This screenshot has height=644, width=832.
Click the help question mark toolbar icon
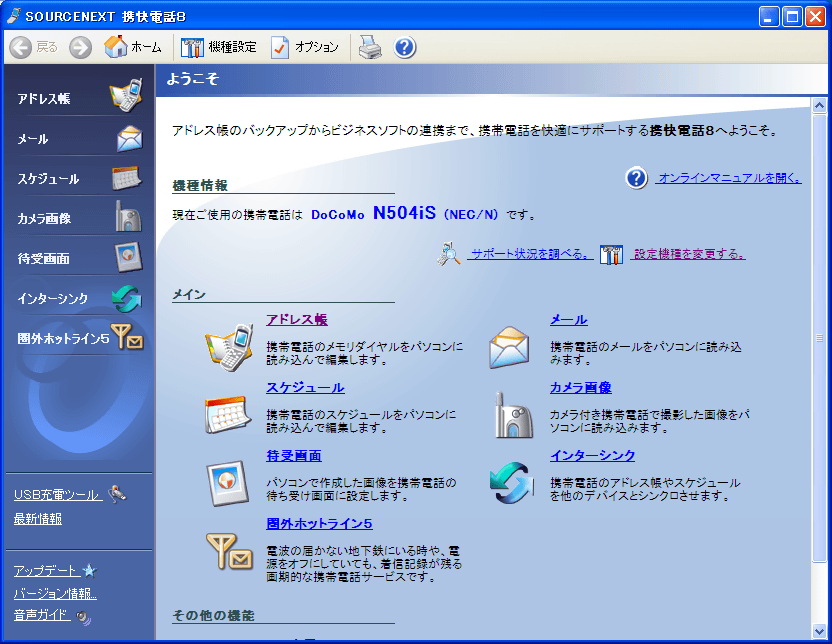pyautogui.click(x=405, y=47)
